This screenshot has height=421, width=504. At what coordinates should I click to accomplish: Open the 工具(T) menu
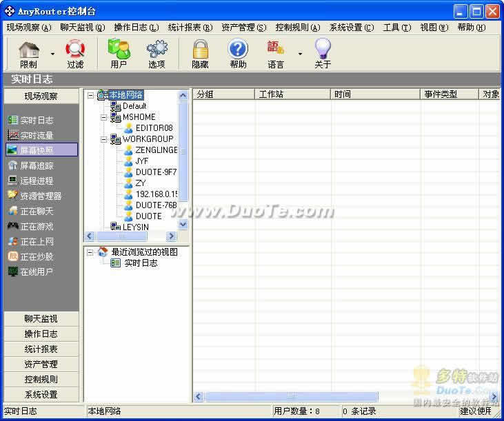397,28
